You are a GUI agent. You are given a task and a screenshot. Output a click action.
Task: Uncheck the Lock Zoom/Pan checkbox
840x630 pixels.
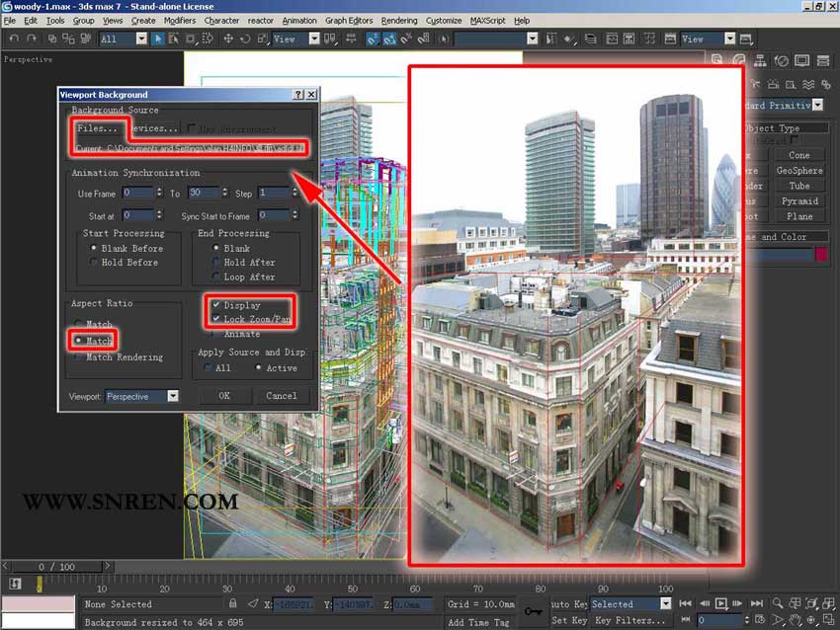[x=216, y=319]
